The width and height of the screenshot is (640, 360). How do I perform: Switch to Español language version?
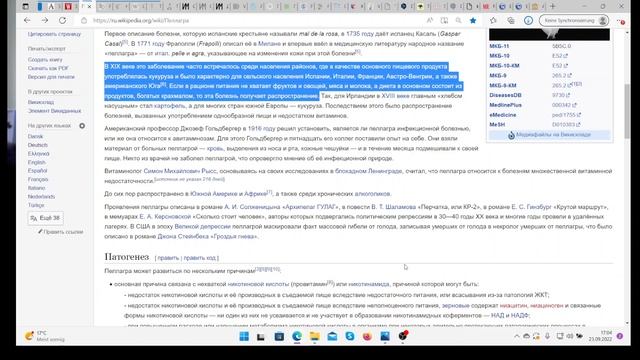pos(37,171)
